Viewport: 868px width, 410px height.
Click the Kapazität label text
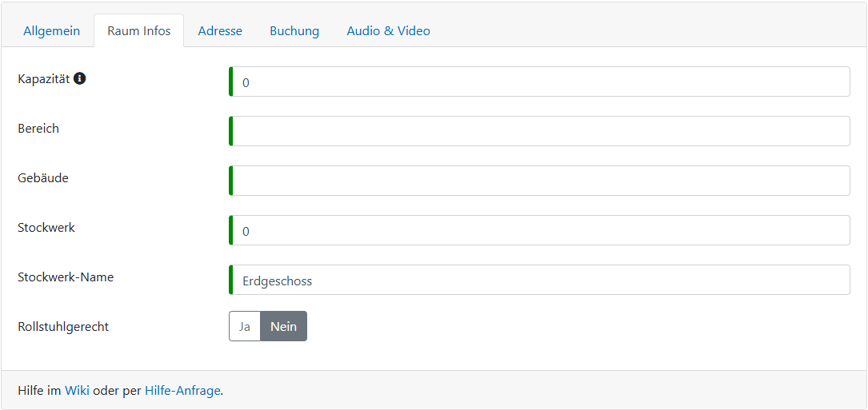point(44,78)
